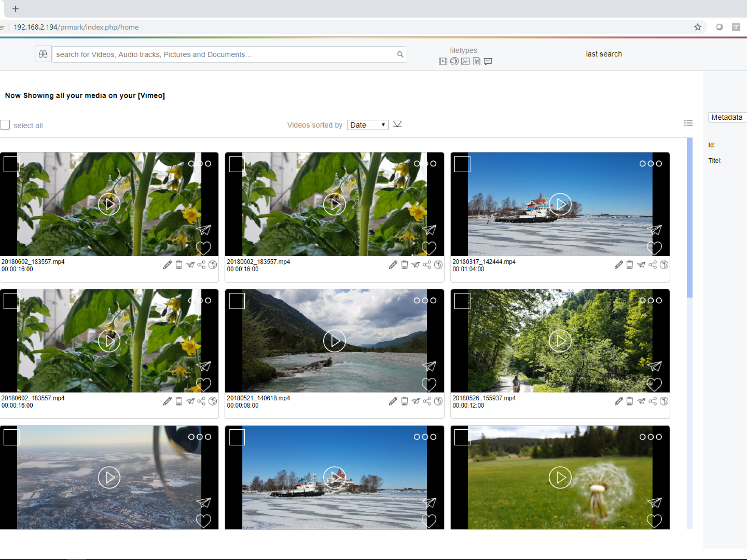Image resolution: width=747 pixels, height=560 pixels.
Task: Edit 20180526_155937.mp4 with the pencil icon
Action: tap(619, 401)
